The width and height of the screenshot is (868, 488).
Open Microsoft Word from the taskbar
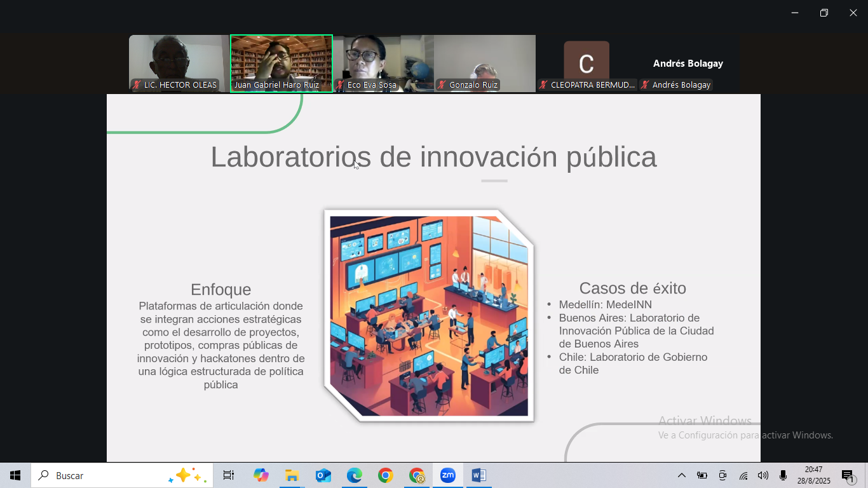tap(478, 475)
